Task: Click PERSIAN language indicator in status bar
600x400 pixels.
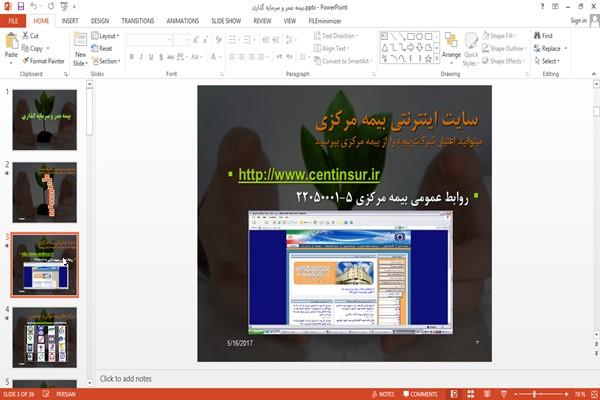Action: click(x=66, y=394)
